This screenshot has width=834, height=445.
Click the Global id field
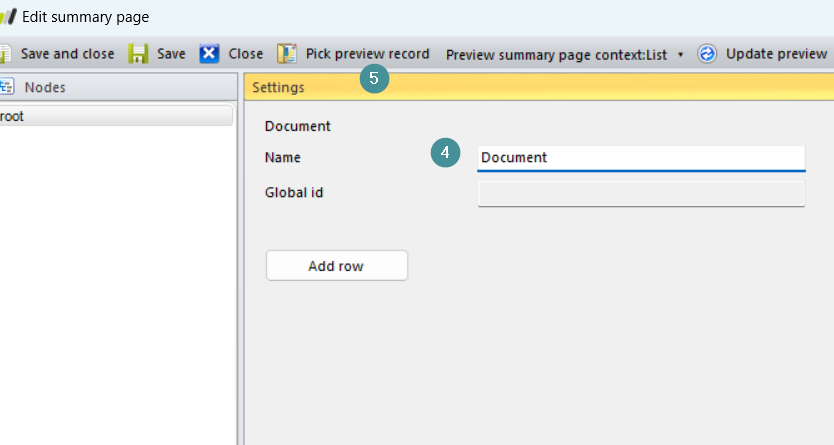(x=641, y=193)
